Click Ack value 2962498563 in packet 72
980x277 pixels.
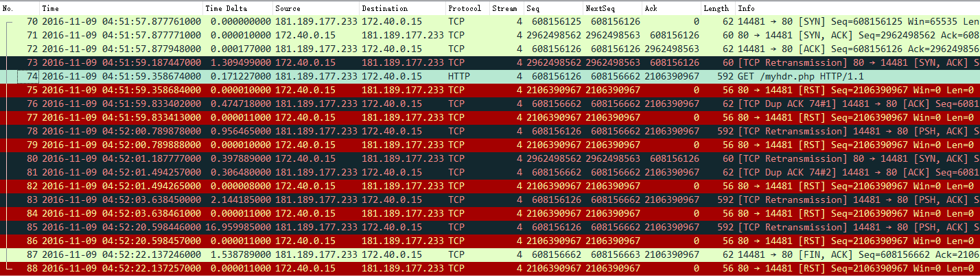(672, 49)
